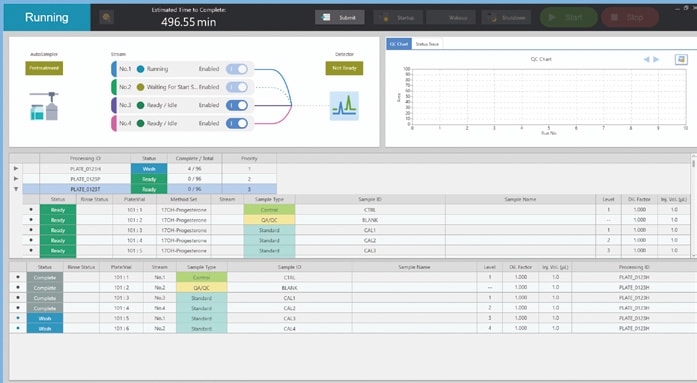Image resolution: width=697 pixels, height=383 pixels.
Task: Select the PLATE_0123T processing ID cell
Action: click(x=85, y=189)
